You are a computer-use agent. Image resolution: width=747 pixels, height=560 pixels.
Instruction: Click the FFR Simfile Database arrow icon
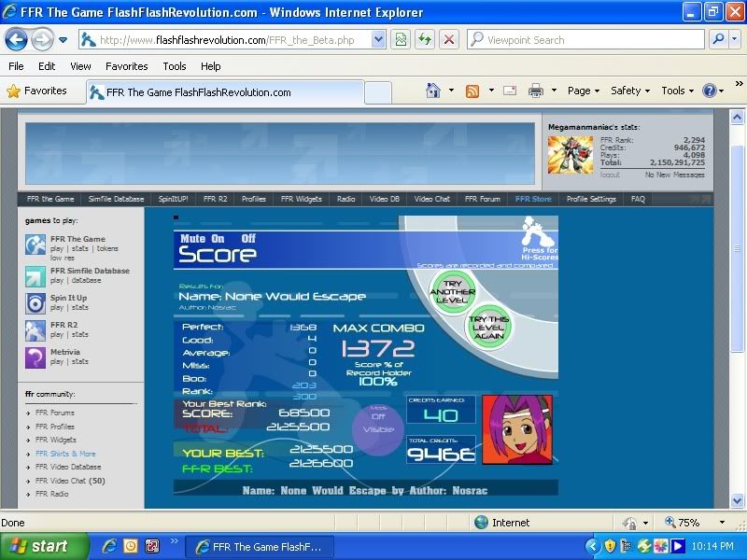(35, 275)
